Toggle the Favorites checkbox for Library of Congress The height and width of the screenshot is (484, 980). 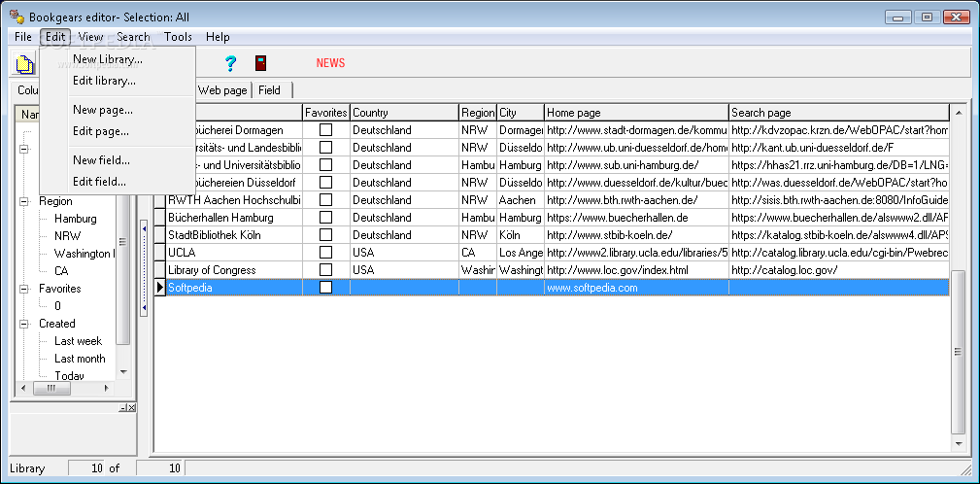pyautogui.click(x=325, y=270)
